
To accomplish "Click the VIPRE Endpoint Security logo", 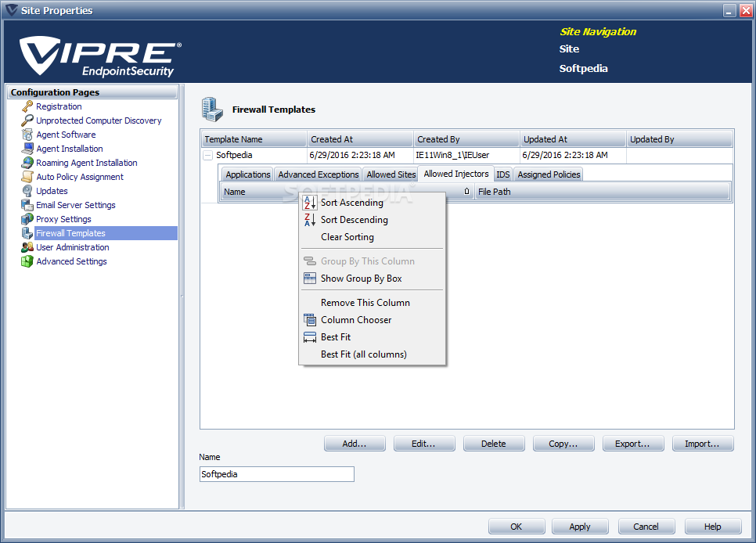I will click(101, 56).
